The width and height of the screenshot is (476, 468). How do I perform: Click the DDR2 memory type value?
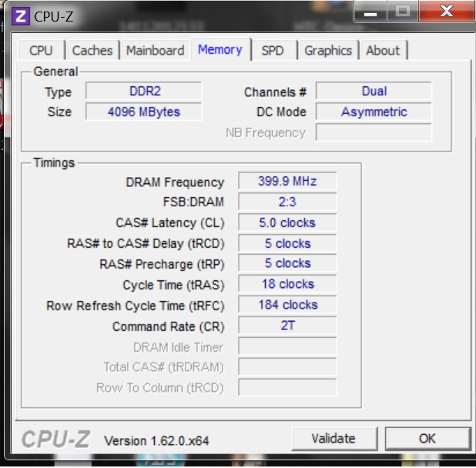(143, 91)
